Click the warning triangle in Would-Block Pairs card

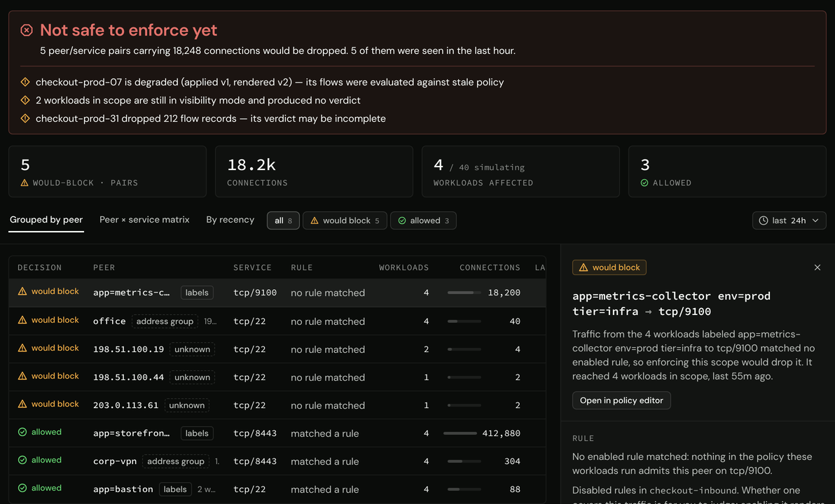pos(25,183)
